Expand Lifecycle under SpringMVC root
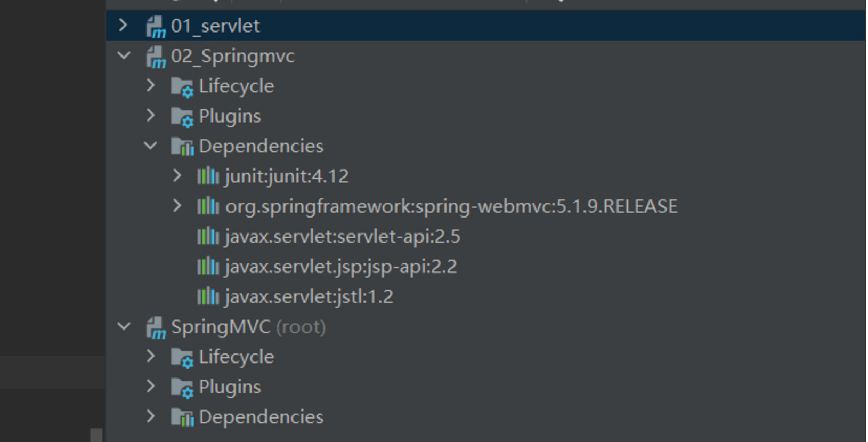 click(x=150, y=357)
